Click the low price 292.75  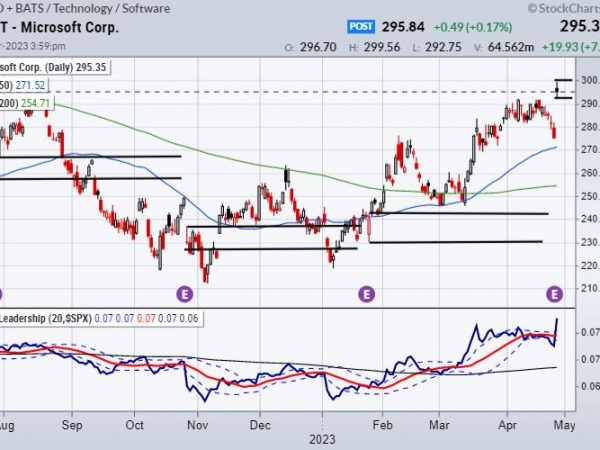pyautogui.click(x=443, y=47)
